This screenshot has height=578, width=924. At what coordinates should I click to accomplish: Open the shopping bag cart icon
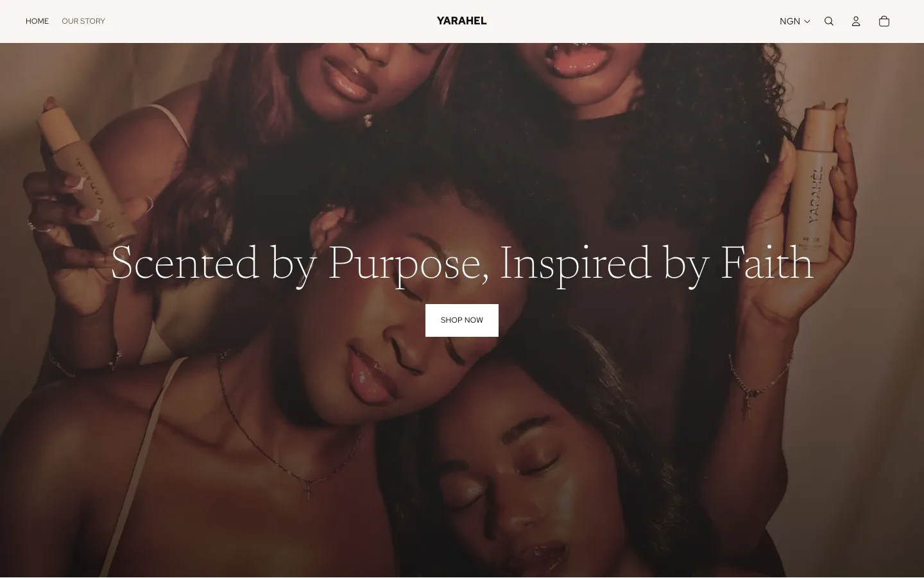pyautogui.click(x=884, y=21)
